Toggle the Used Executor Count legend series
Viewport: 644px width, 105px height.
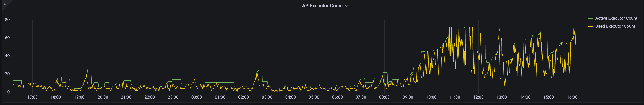tap(615, 26)
